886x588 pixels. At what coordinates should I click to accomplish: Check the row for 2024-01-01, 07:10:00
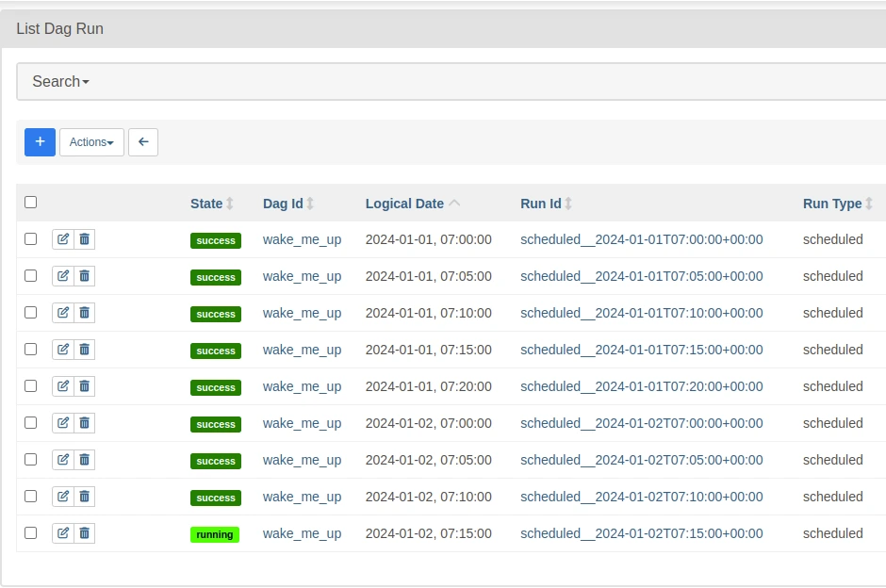point(30,312)
